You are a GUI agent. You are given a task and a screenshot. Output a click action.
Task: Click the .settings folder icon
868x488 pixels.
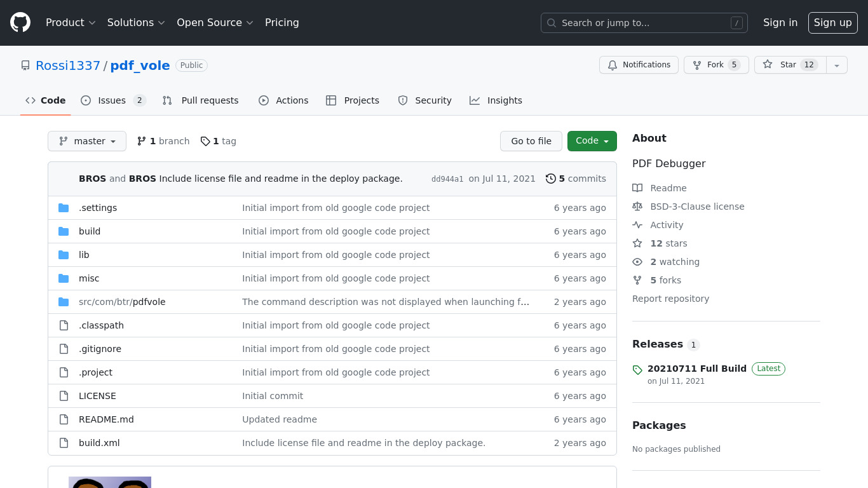(x=64, y=208)
